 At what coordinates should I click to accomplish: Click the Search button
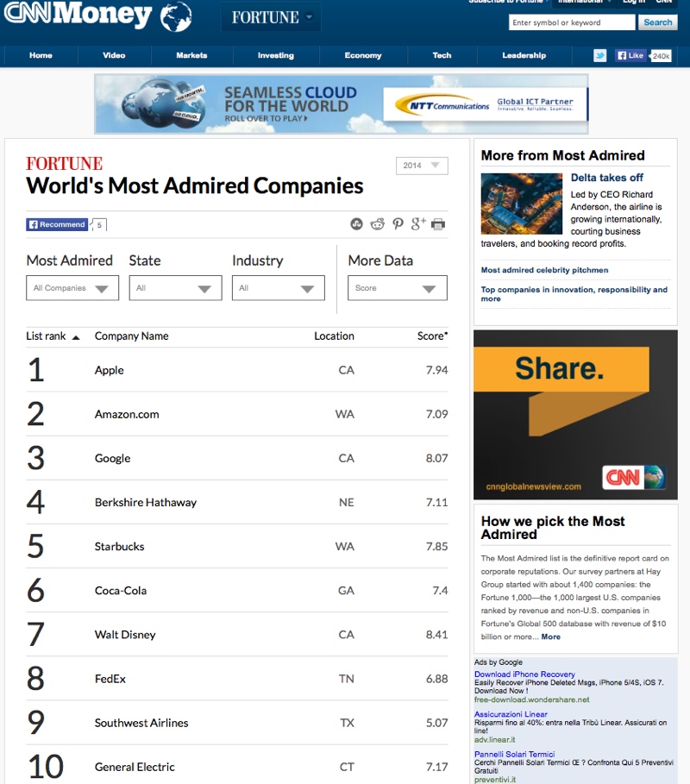(658, 22)
